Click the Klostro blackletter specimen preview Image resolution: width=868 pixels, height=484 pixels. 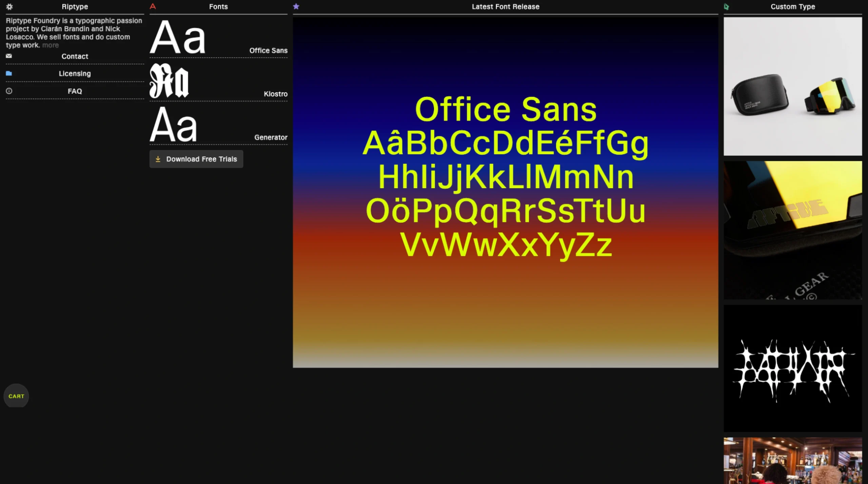169,81
